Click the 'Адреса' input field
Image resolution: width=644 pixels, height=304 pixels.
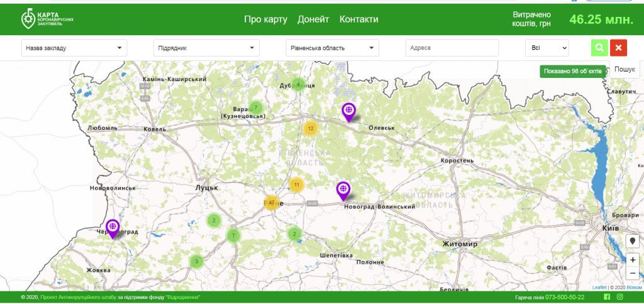(452, 48)
